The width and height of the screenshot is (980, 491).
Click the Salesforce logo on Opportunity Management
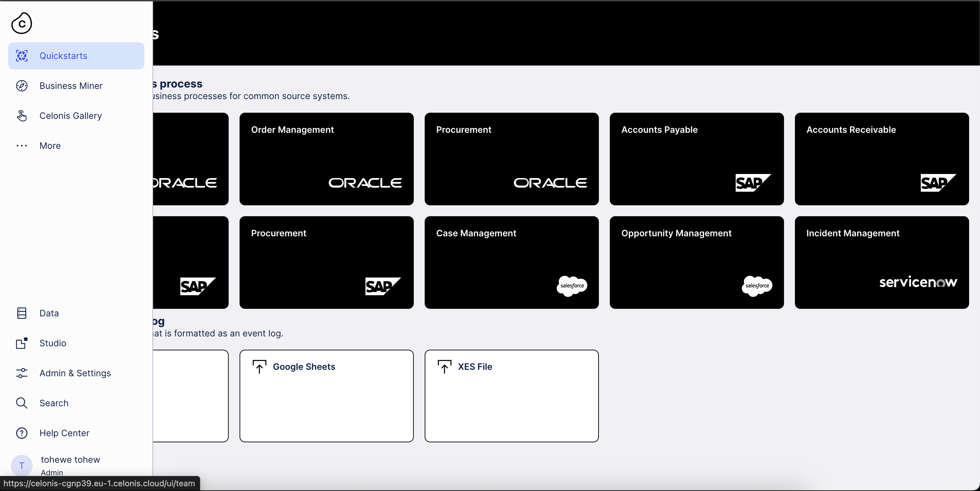pyautogui.click(x=757, y=286)
